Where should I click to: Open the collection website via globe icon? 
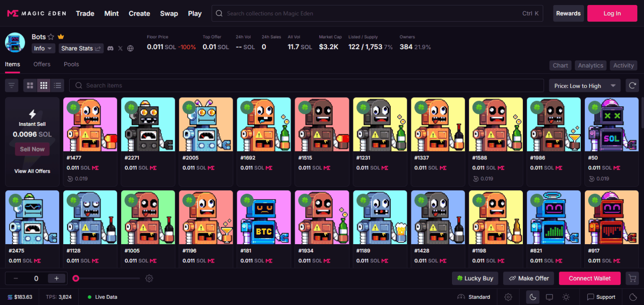point(130,48)
